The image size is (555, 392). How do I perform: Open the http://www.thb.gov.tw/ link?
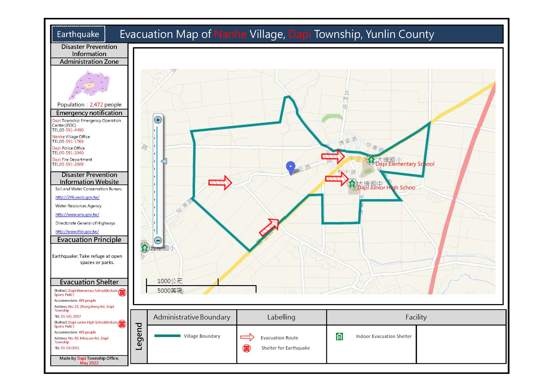77,231
